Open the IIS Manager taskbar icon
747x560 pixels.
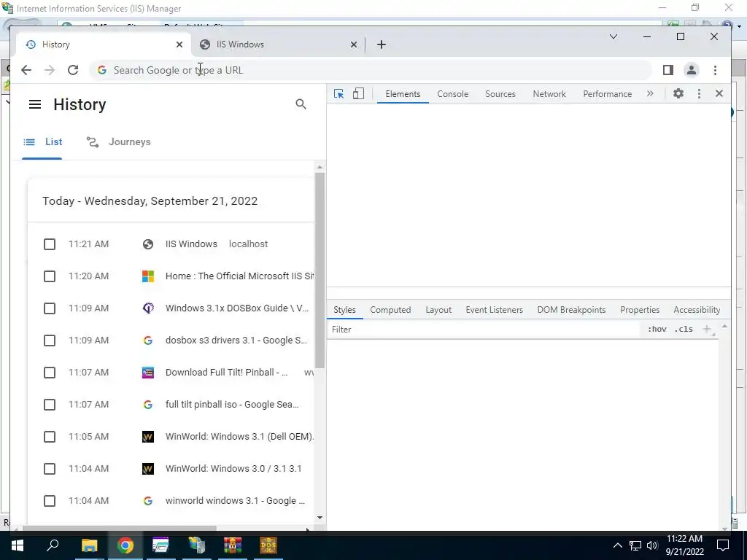tap(197, 545)
